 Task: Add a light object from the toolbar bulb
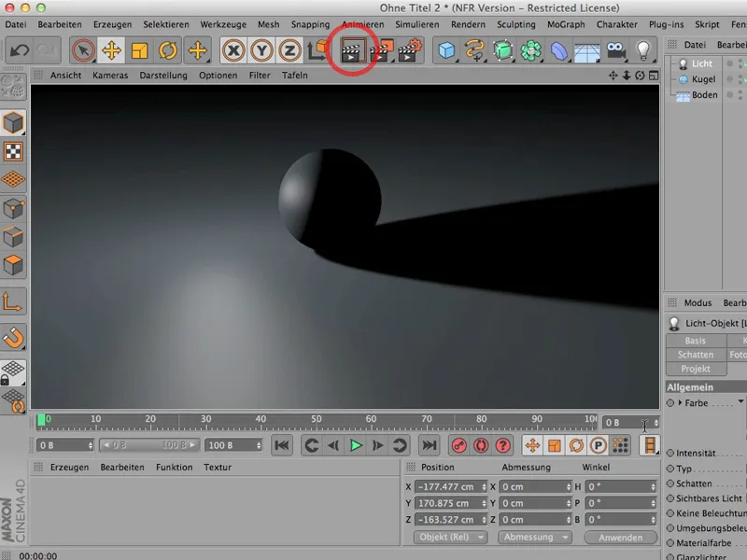pos(643,50)
